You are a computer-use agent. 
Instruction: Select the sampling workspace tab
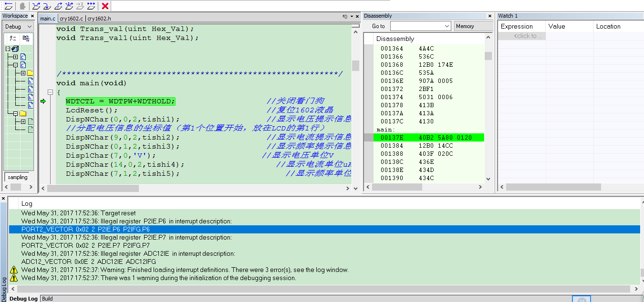coord(18,177)
